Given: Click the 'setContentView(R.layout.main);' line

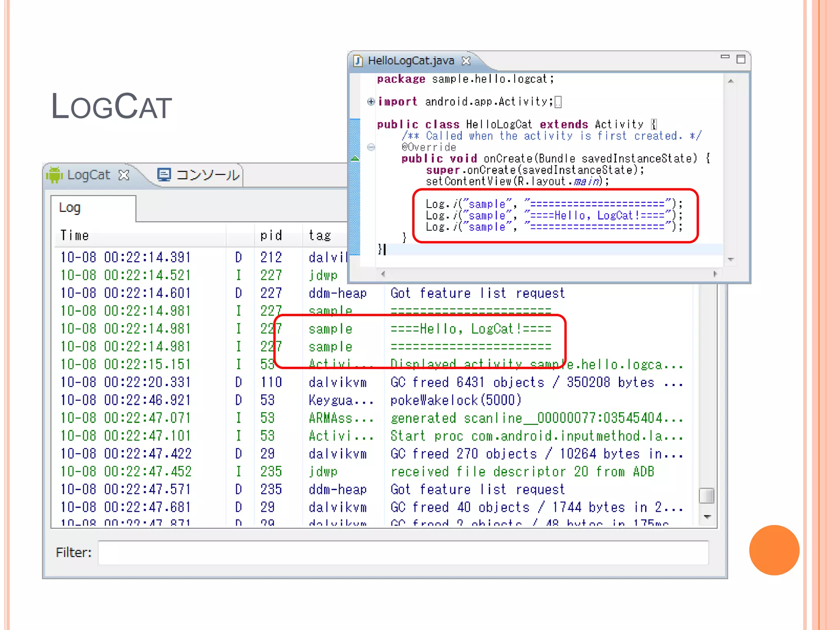Looking at the screenshot, I should coord(518,181).
